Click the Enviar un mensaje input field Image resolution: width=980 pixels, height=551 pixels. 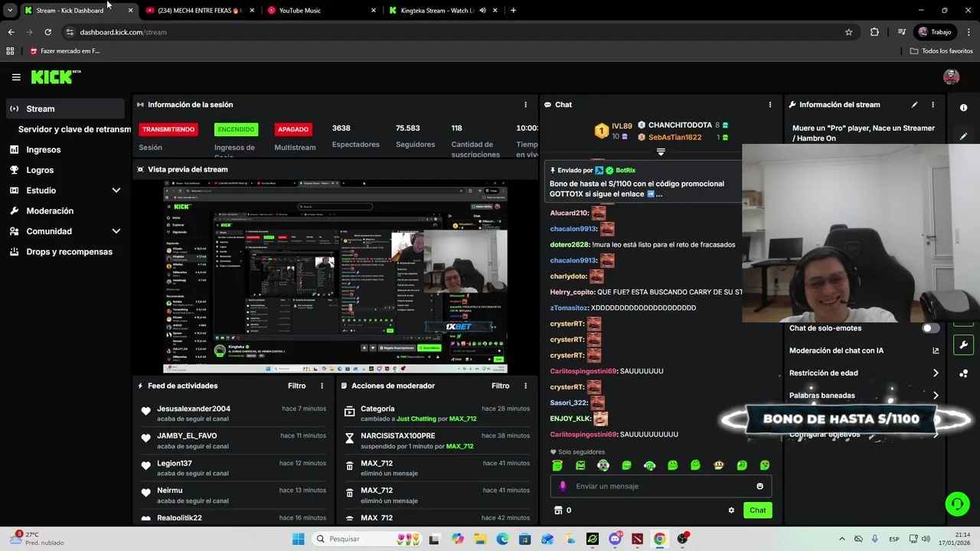coord(661,486)
